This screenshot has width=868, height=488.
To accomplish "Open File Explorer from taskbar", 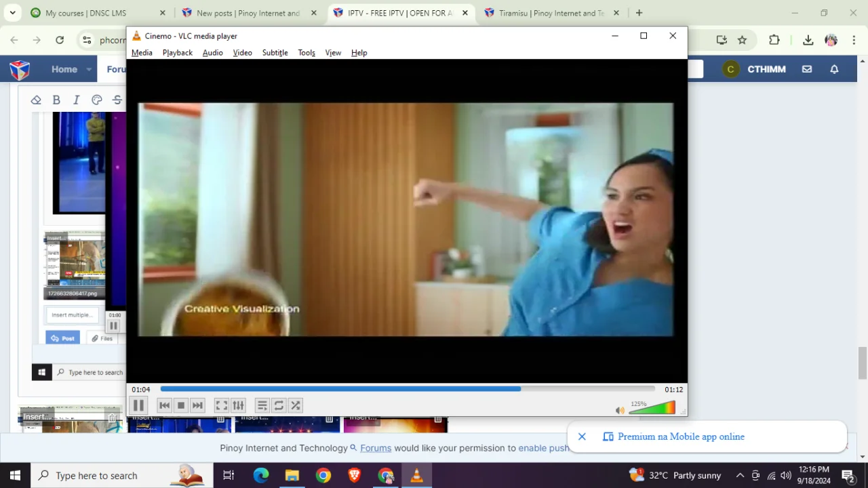I will [292, 475].
